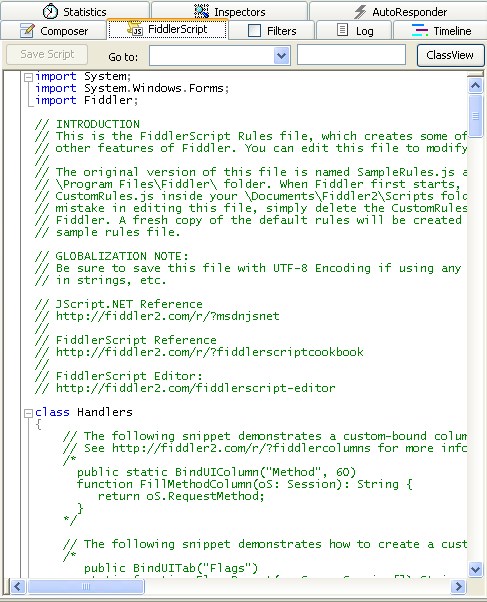Collapse the class Handlers block
The image size is (487, 602).
click(28, 413)
